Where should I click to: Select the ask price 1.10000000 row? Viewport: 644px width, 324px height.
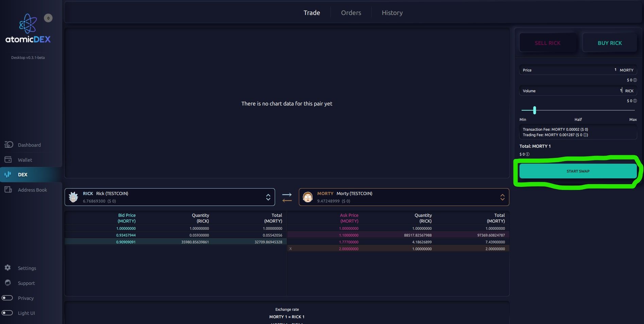pos(398,235)
